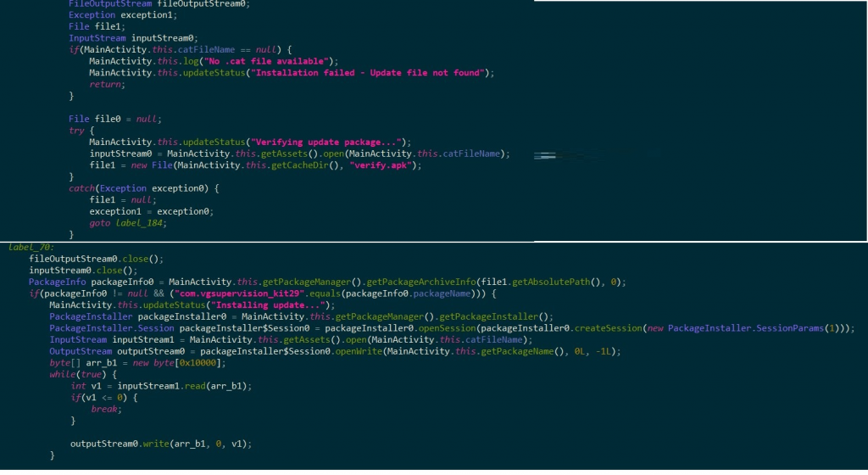Click getPackageInstaller() method call
Viewport: 868px width, 475px height.
[496, 316]
